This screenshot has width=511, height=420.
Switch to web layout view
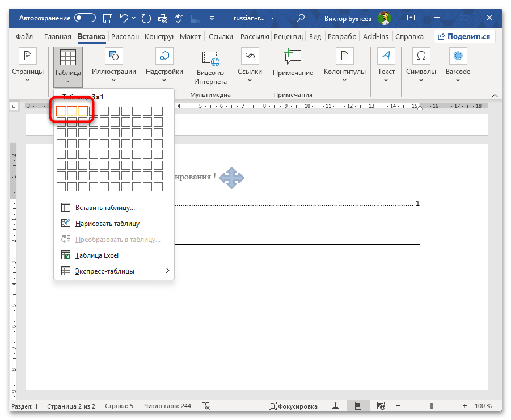click(381, 406)
